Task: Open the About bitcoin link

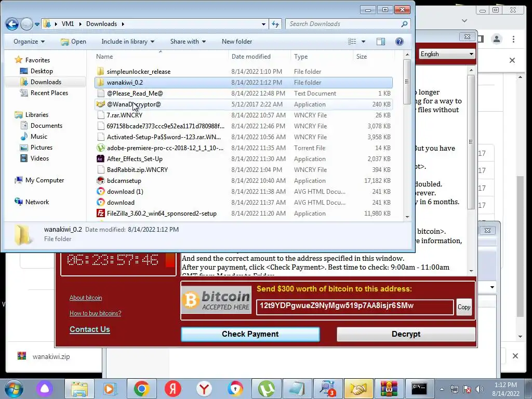Action: pyautogui.click(x=86, y=298)
